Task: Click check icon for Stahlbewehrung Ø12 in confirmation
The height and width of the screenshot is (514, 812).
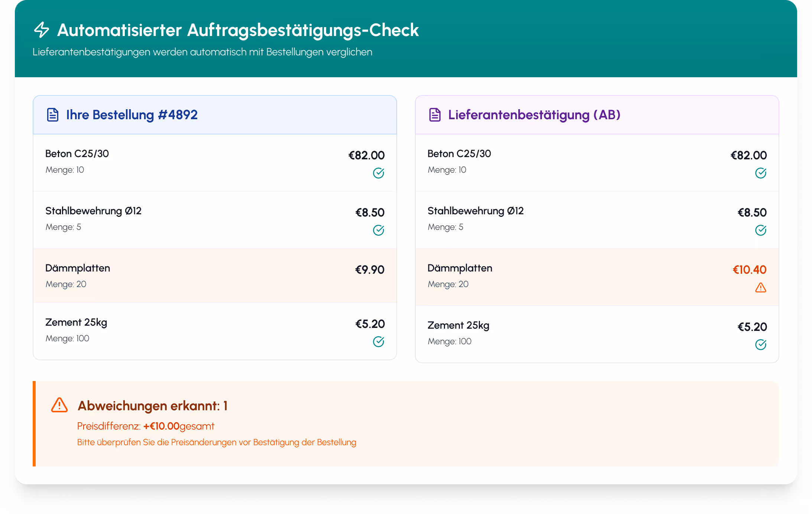Action: (x=760, y=230)
